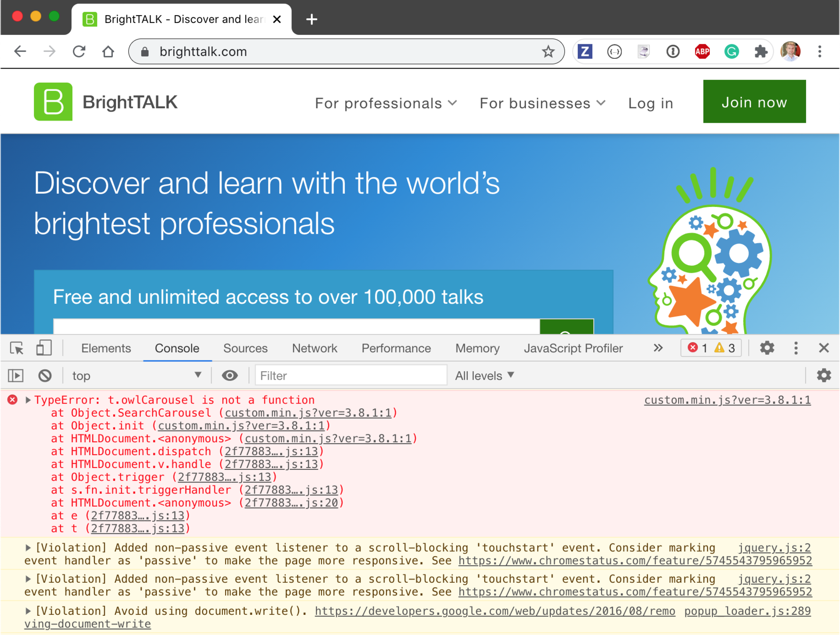Image resolution: width=840 pixels, height=635 pixels.
Task: Open the js:20 link in HTMLDocument.<anonymous> line
Action: (x=291, y=502)
